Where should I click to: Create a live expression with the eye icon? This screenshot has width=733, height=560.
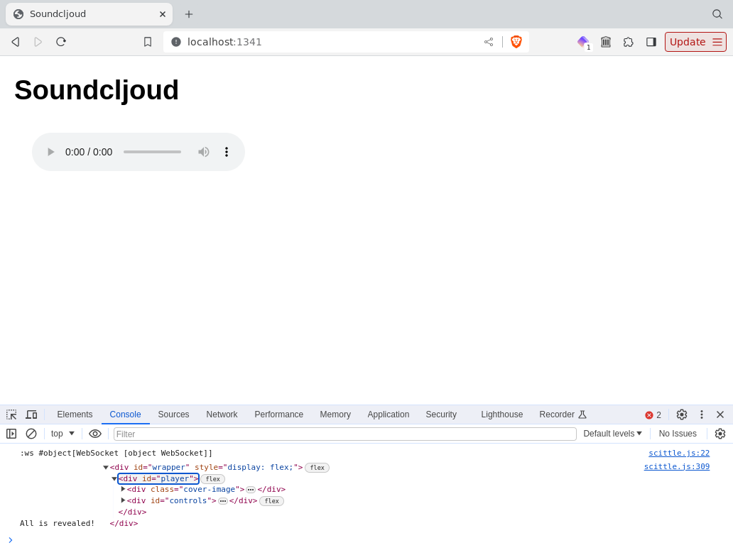[95, 434]
